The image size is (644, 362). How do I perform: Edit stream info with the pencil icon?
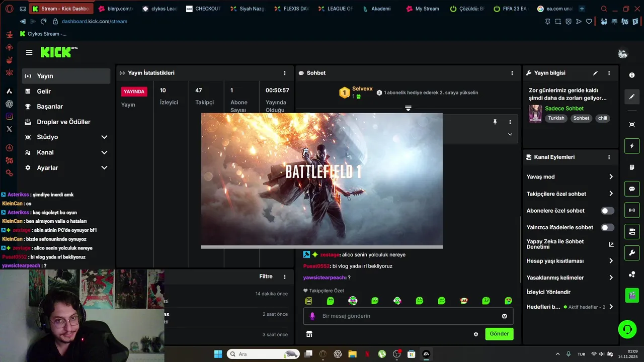595,73
